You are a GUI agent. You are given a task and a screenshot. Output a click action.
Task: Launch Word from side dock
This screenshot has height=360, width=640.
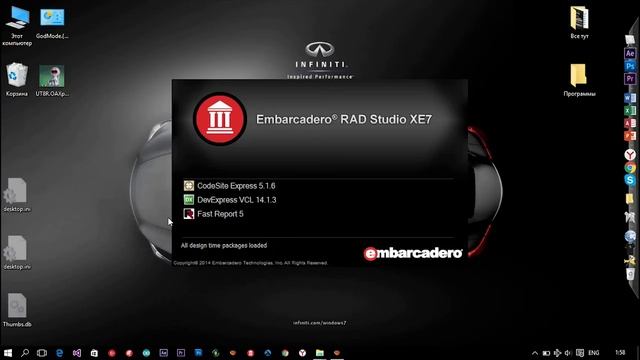630,98
